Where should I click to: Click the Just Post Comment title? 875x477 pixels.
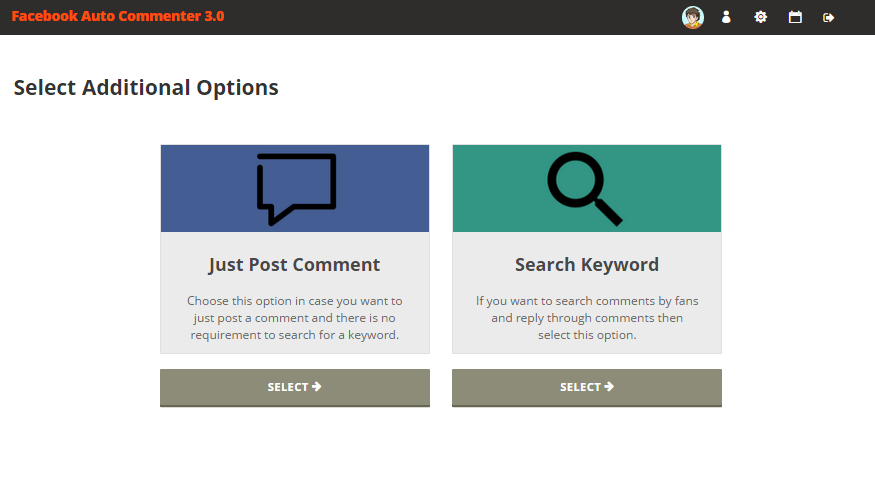click(x=294, y=265)
